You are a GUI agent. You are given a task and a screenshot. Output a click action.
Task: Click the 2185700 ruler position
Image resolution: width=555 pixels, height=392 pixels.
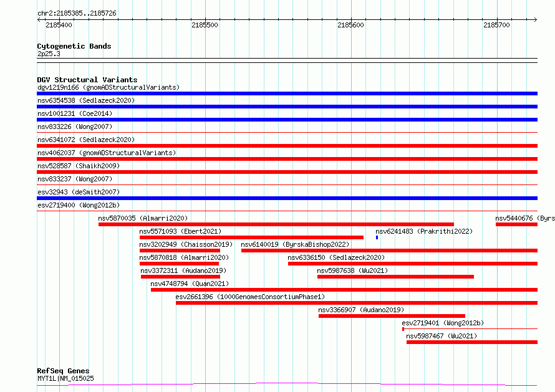(x=496, y=25)
